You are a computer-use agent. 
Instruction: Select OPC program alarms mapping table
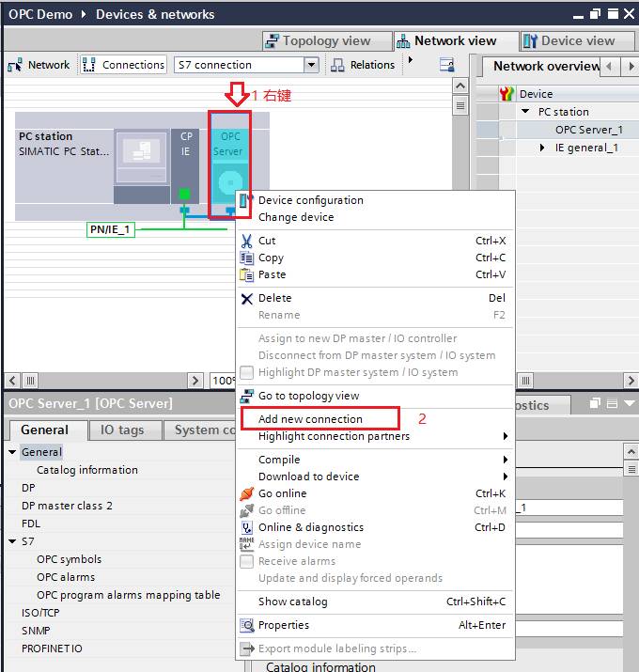point(128,595)
